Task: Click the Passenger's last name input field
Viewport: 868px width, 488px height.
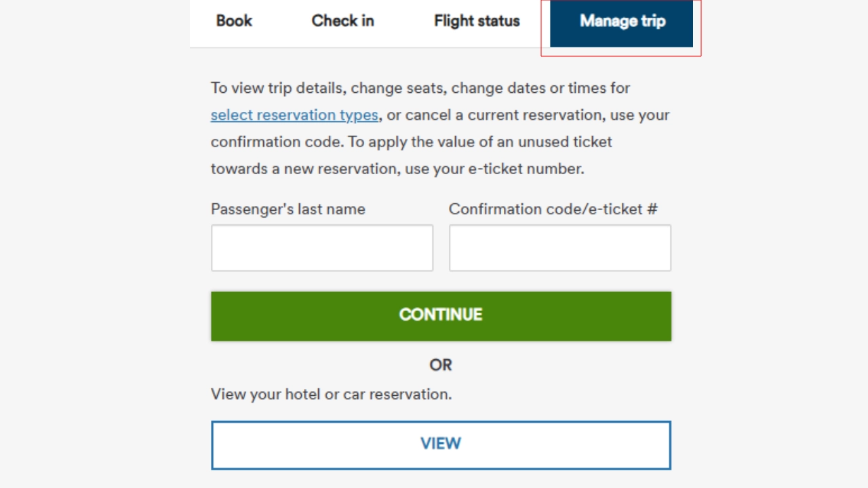Action: point(322,247)
